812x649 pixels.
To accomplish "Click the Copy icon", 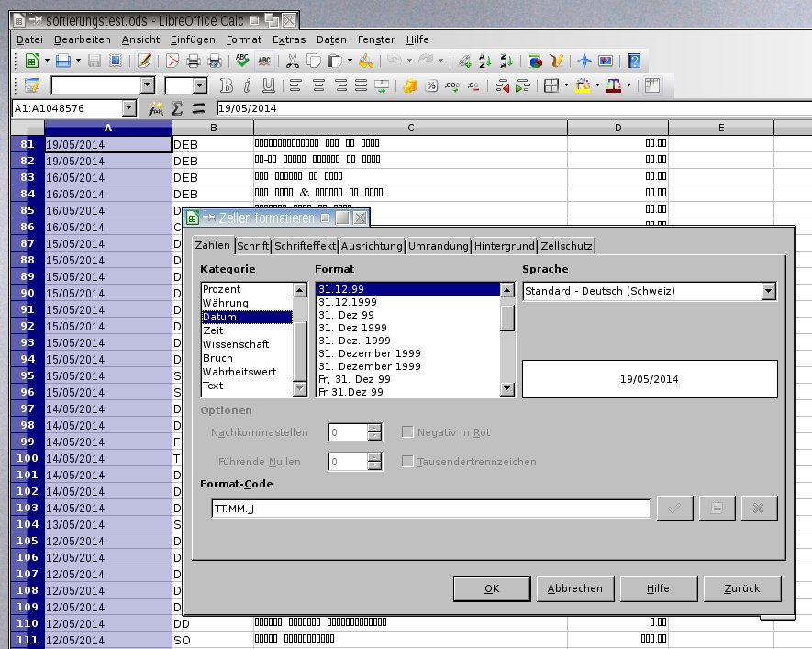I will [313, 61].
